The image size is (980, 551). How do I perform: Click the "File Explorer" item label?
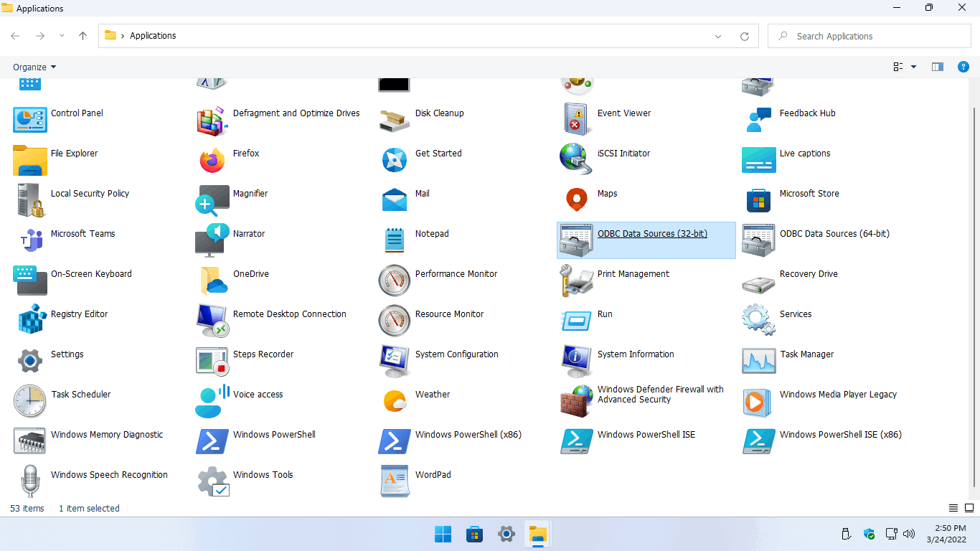pyautogui.click(x=74, y=154)
